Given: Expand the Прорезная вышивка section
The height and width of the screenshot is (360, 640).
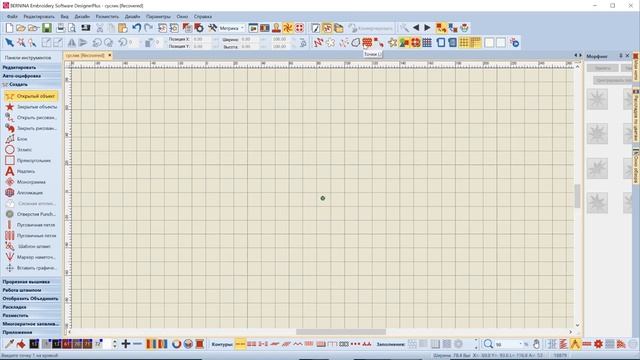Looking at the screenshot, I should click(x=31, y=282).
